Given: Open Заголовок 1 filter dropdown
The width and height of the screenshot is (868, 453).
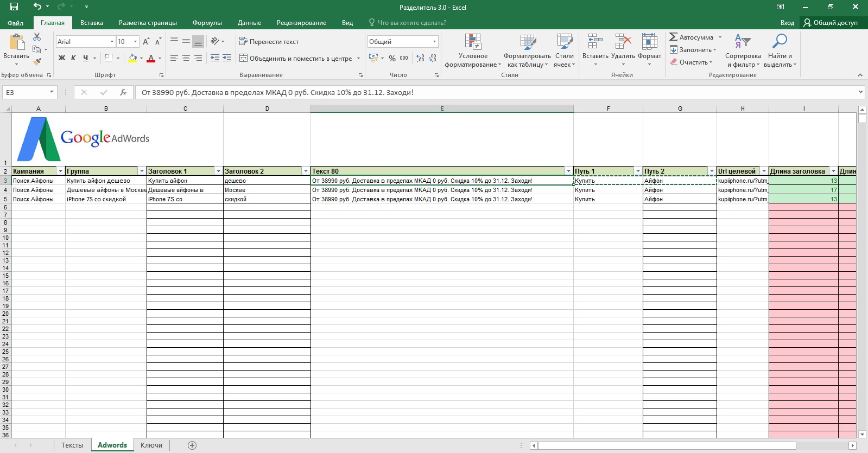Looking at the screenshot, I should (x=218, y=171).
